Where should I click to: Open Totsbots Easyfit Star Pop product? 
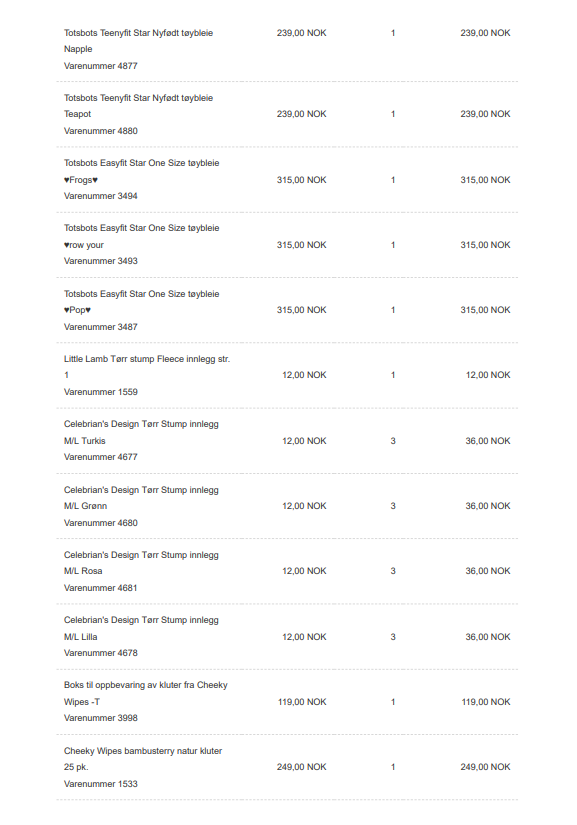(141, 302)
